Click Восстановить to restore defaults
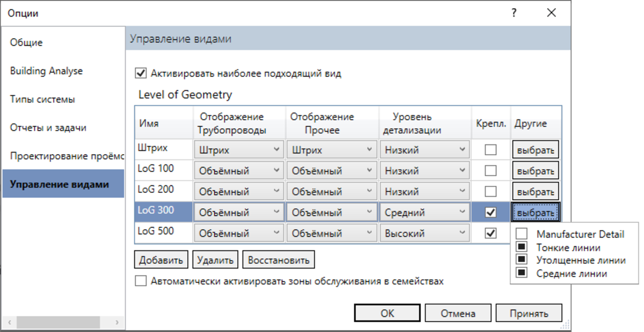Screen dimensions: 644x332 click(x=279, y=259)
